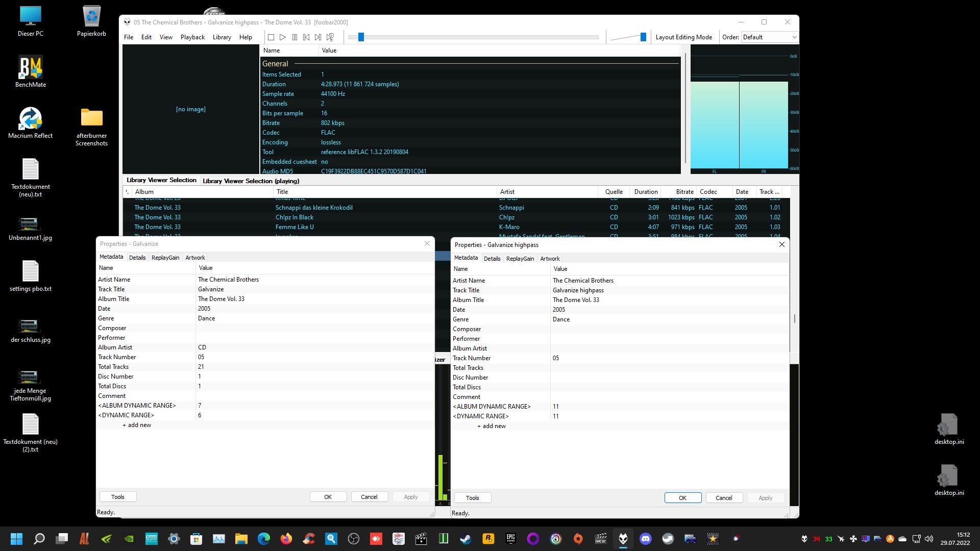The height and width of the screenshot is (551, 980).
Task: Open der schluss.jpg image on desktop
Action: pos(31,330)
